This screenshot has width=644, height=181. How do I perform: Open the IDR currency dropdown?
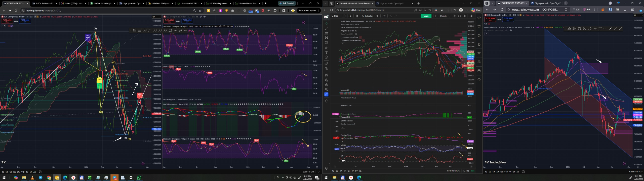click(156, 17)
